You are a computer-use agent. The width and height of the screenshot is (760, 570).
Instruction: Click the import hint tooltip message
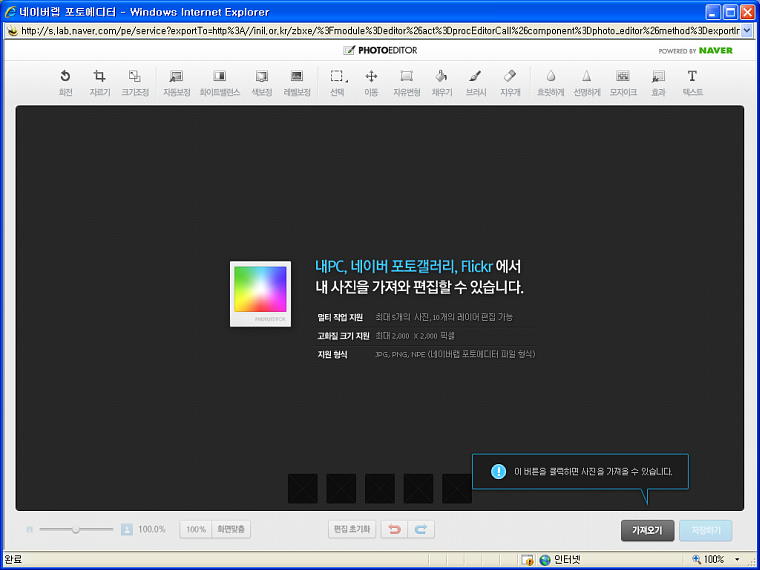click(580, 472)
